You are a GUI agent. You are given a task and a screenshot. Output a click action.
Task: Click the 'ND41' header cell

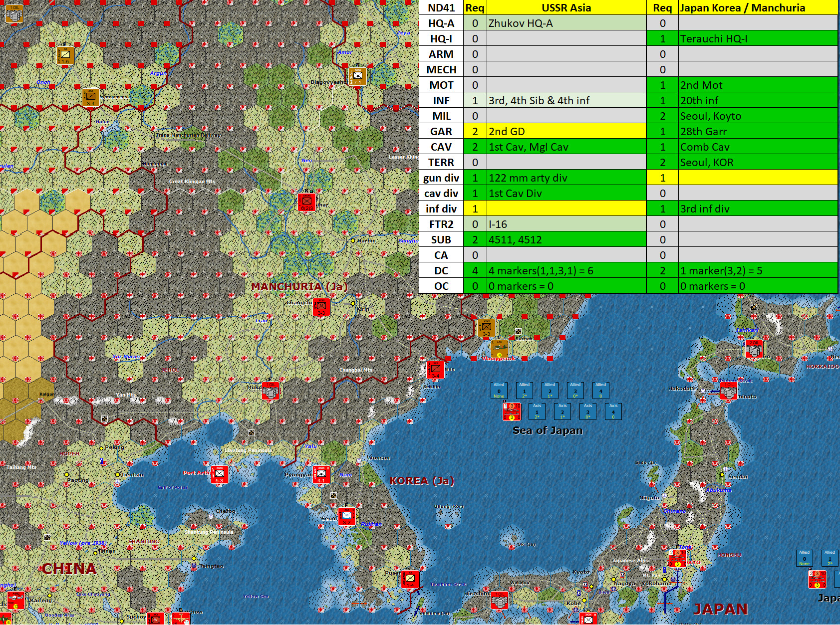pyautogui.click(x=441, y=7)
